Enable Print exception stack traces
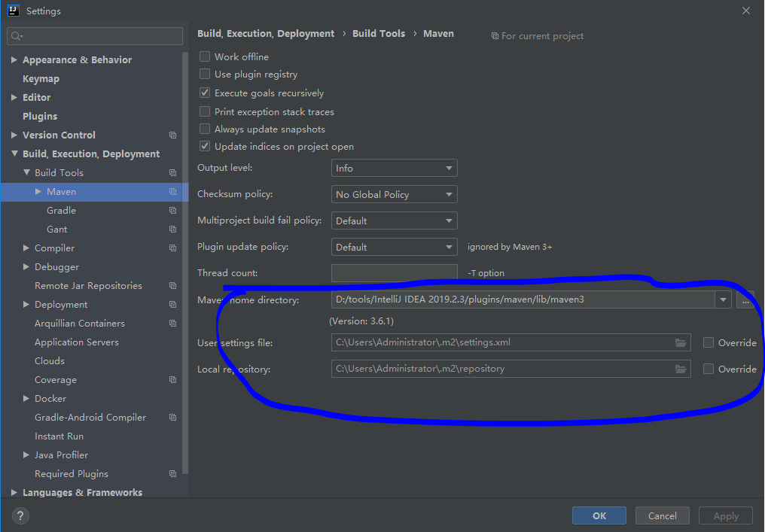 click(x=205, y=111)
